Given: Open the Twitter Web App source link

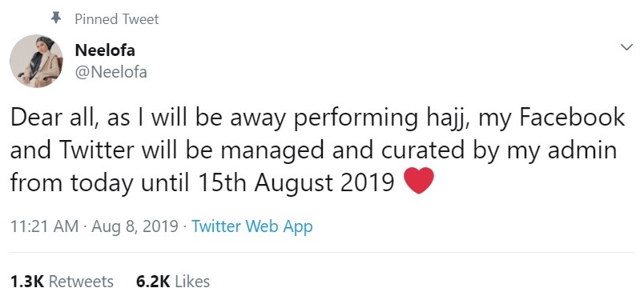Looking at the screenshot, I should [x=252, y=226].
